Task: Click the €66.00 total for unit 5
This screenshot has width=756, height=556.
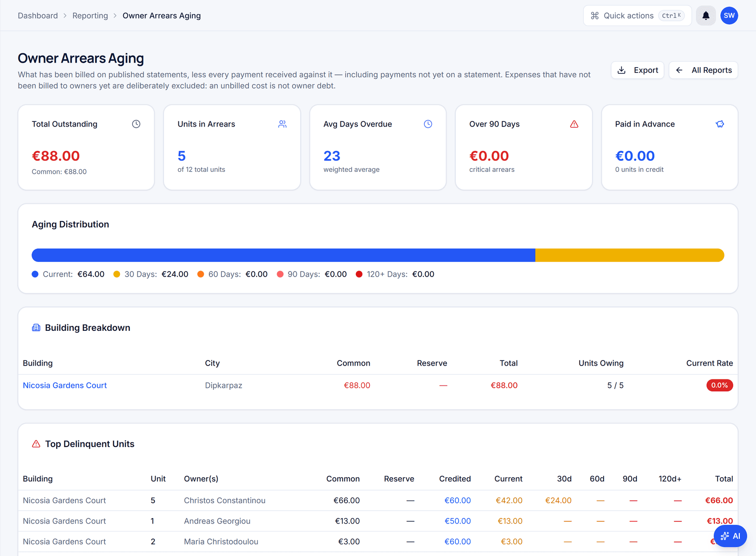Action: click(x=719, y=500)
